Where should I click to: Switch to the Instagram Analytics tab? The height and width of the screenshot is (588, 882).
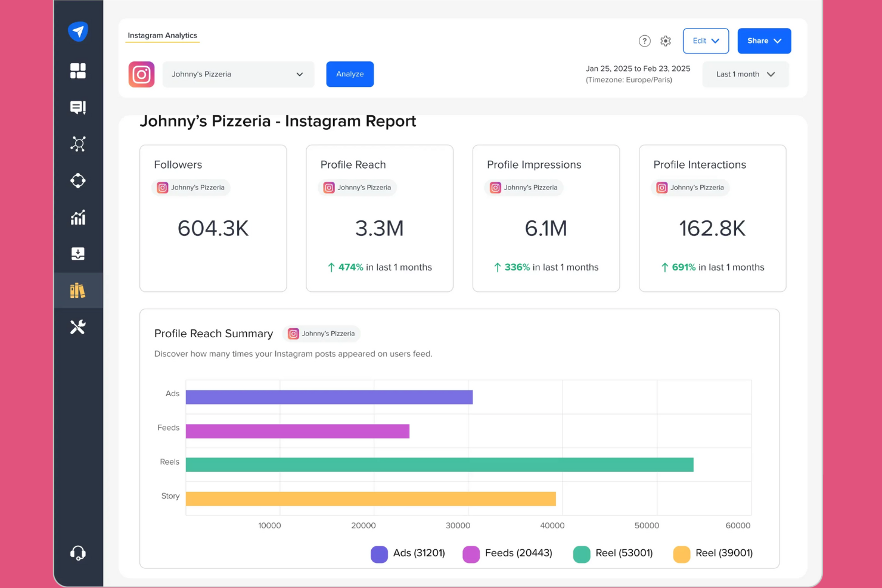[162, 35]
